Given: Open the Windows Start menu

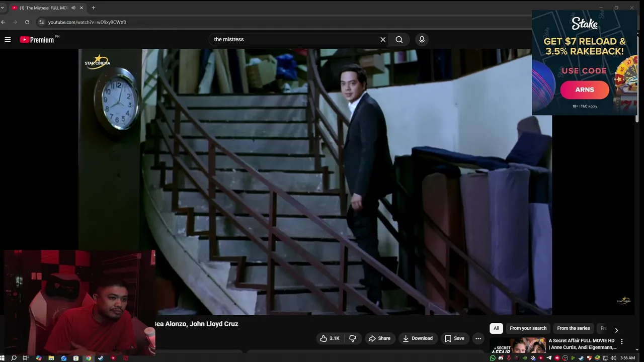Looking at the screenshot, I should [2, 358].
